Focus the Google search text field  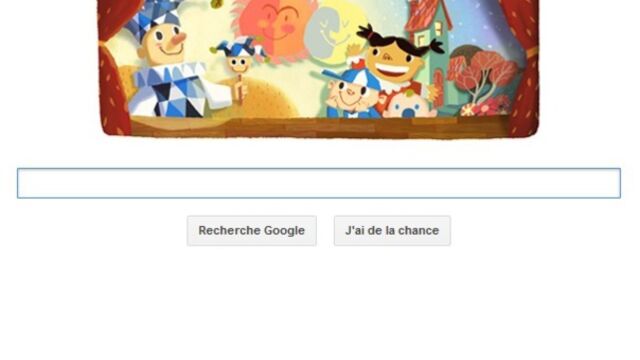coord(319,183)
